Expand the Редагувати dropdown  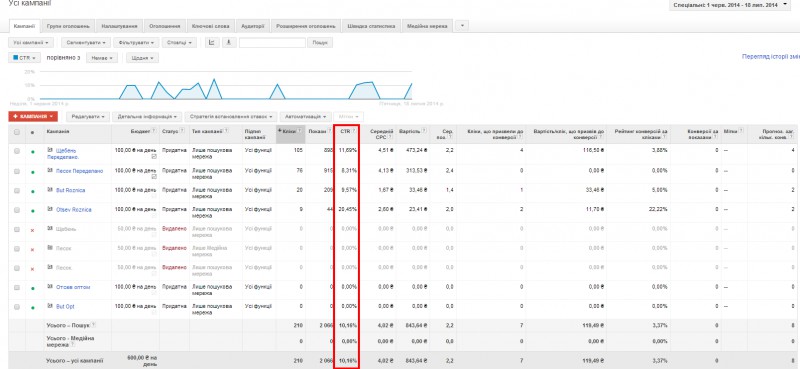(87, 117)
